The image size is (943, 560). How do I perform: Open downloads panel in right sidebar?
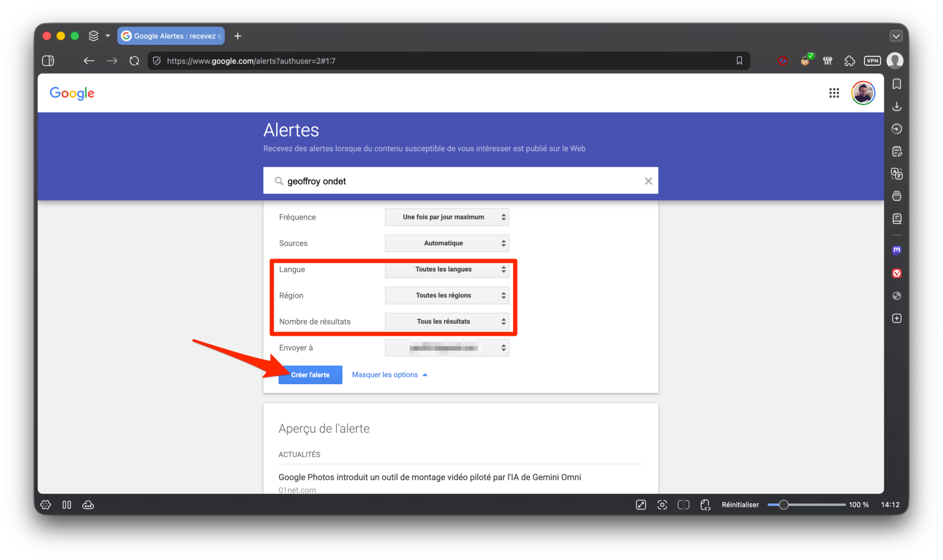point(897,107)
